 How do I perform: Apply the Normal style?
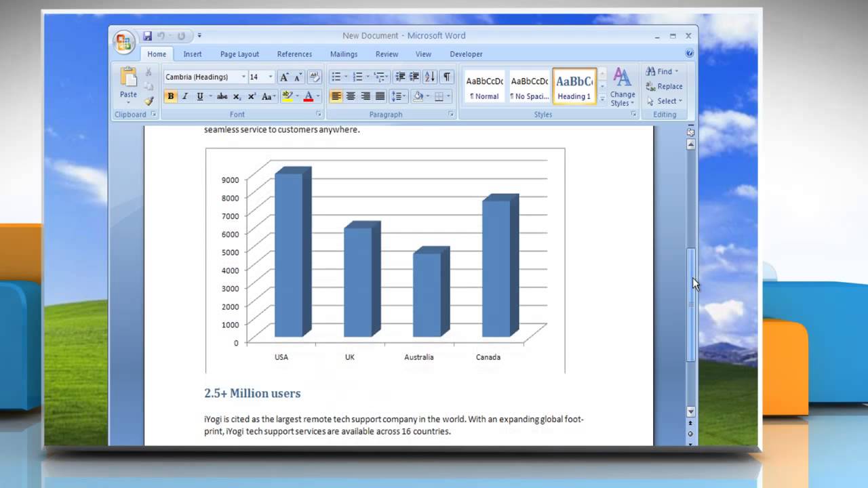[484, 87]
